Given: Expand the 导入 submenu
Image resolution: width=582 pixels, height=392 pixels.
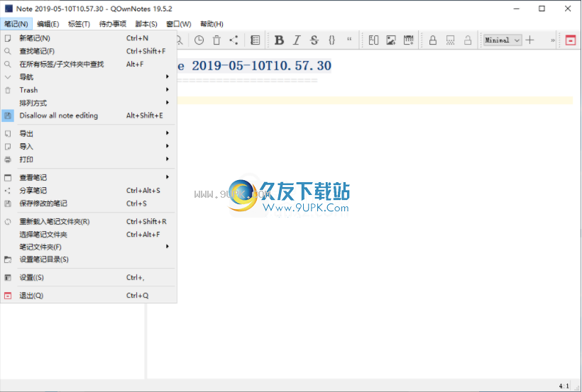Looking at the screenshot, I should click(x=89, y=147).
